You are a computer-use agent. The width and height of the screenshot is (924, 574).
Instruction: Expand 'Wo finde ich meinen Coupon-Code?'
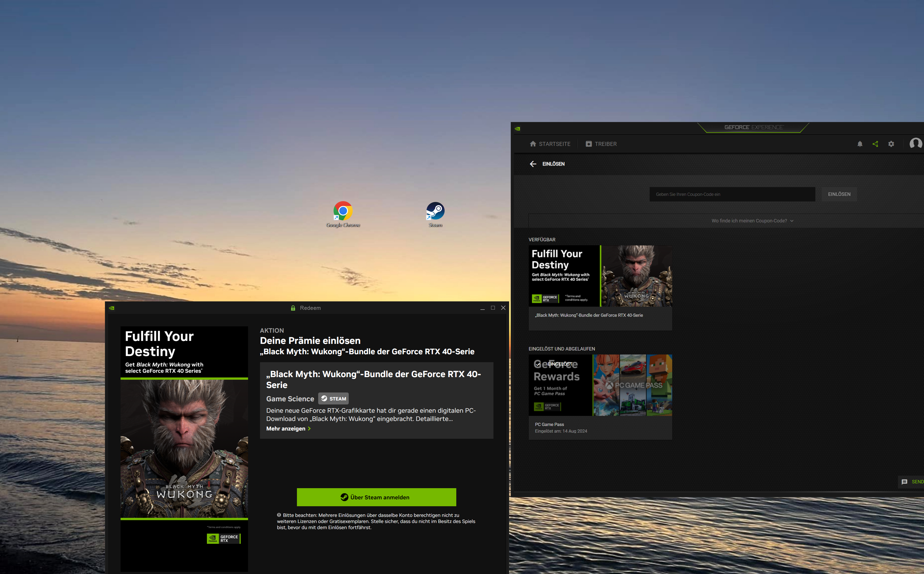point(752,221)
